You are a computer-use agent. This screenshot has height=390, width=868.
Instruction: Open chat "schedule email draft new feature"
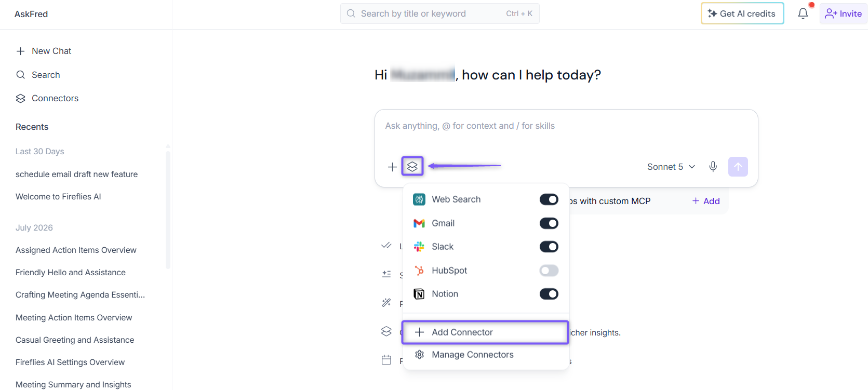[x=77, y=174]
